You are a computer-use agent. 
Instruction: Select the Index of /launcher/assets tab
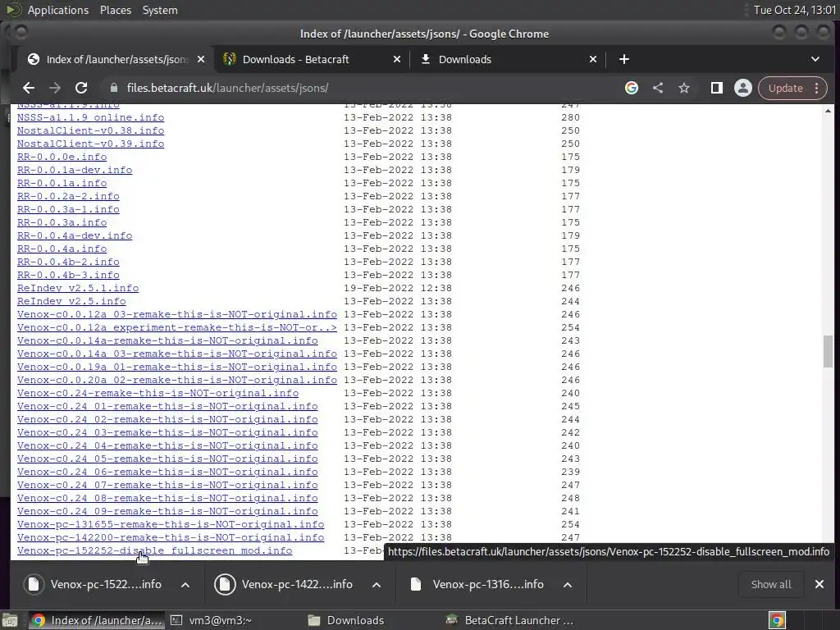pyautogui.click(x=115, y=59)
